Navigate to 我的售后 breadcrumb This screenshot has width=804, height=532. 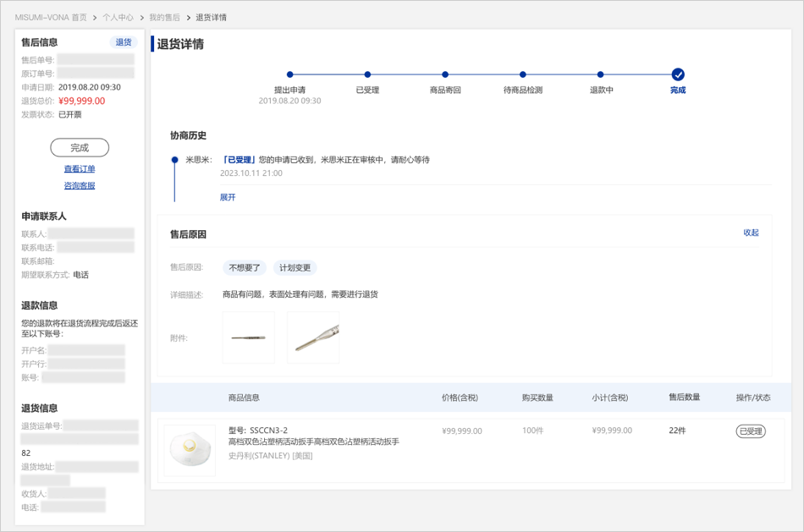pos(164,17)
